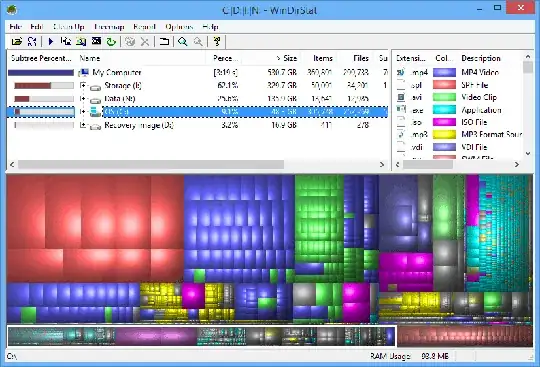This screenshot has width=540, height=367.
Task: Open the Clean Up menu
Action: pos(69,27)
